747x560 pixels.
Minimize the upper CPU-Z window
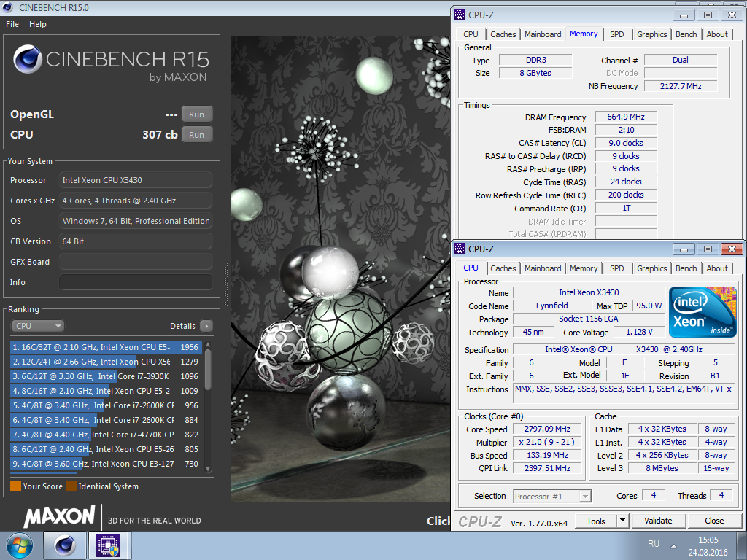click(684, 15)
